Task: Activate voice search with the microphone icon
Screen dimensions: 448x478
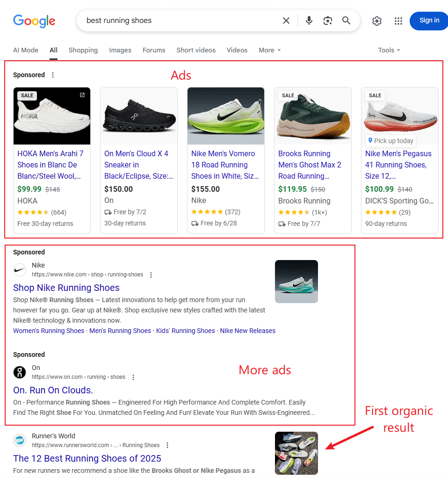Action: (309, 21)
